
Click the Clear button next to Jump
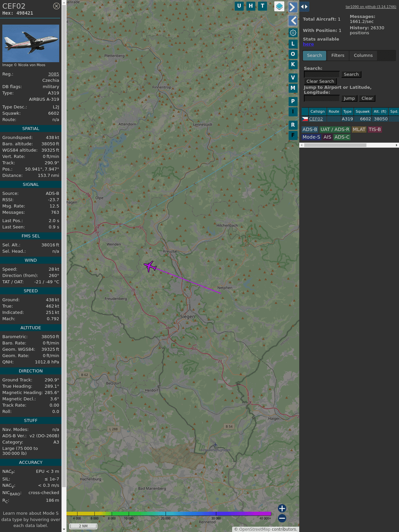[367, 98]
